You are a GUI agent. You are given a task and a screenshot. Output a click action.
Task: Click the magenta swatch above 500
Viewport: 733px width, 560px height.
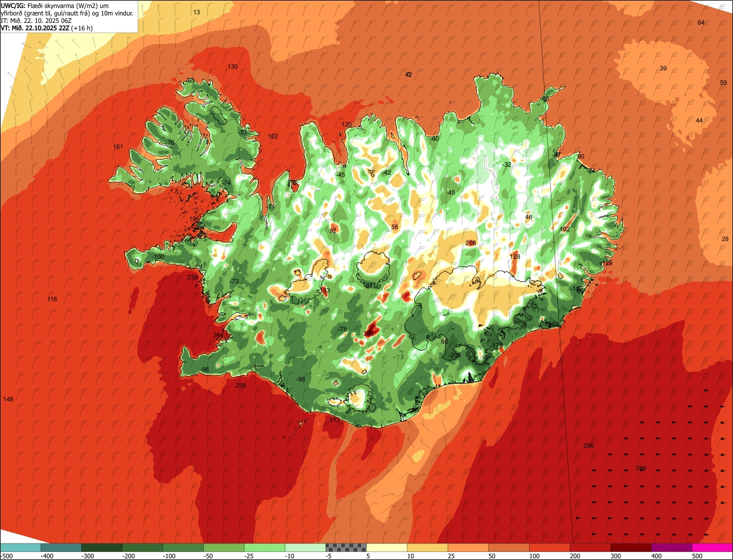712,547
